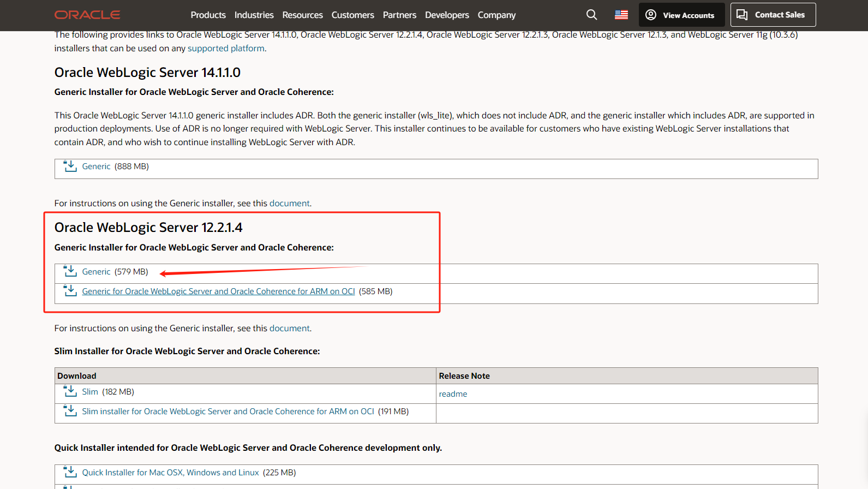Click the Download column header
The height and width of the screenshot is (489, 868).
click(76, 376)
